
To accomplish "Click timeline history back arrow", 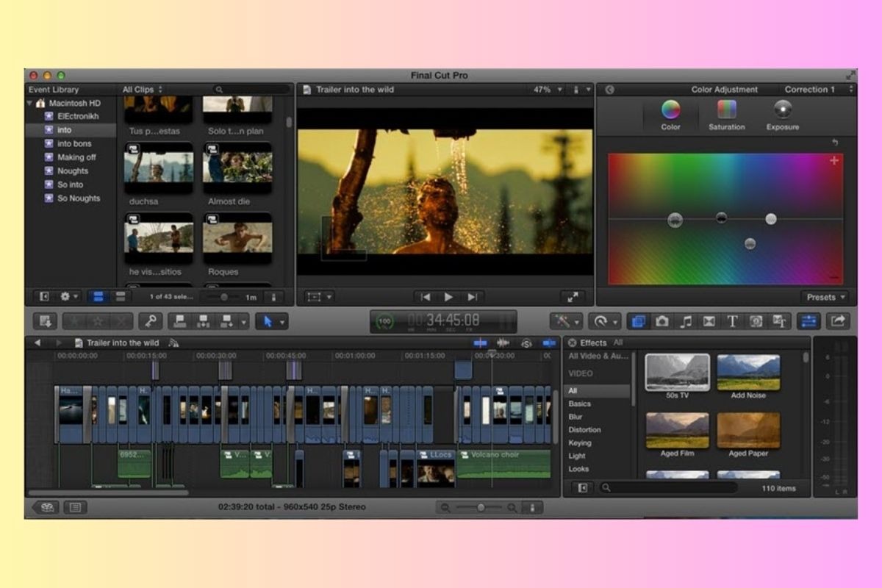I will coord(37,343).
